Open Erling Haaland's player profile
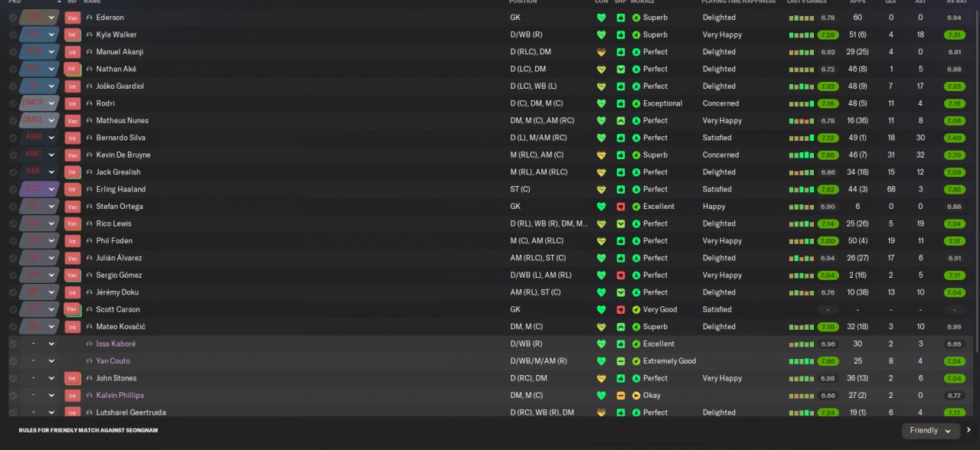 (x=120, y=189)
